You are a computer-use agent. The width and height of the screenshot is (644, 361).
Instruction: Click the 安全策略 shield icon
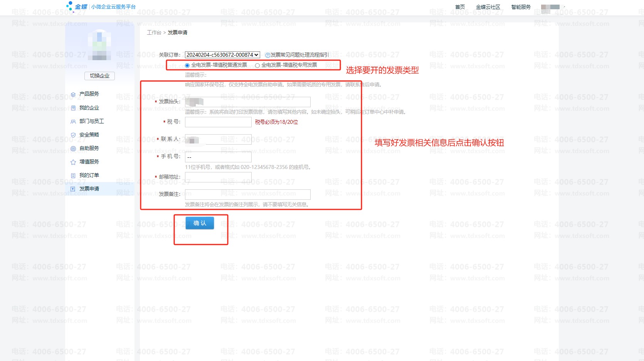73,135
